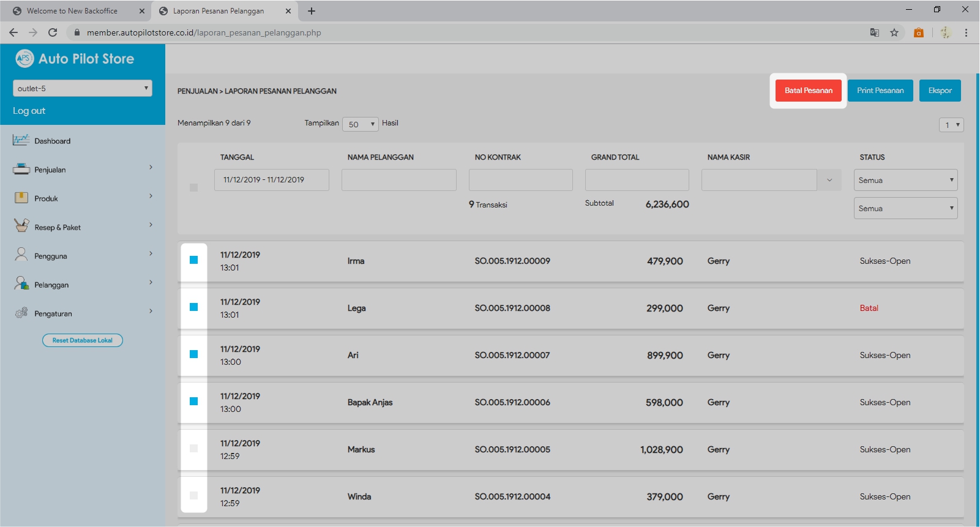Toggle the select-all checkbox in table header
The height and width of the screenshot is (527, 980).
point(193,187)
